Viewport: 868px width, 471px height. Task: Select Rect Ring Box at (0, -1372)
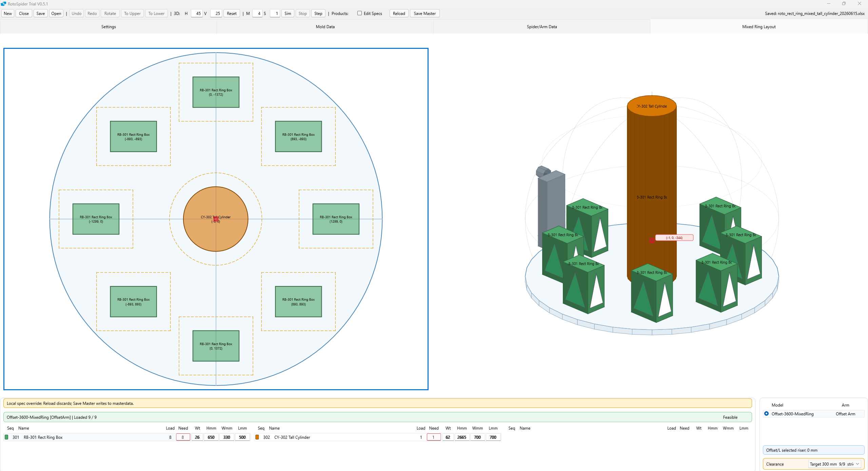216,92
